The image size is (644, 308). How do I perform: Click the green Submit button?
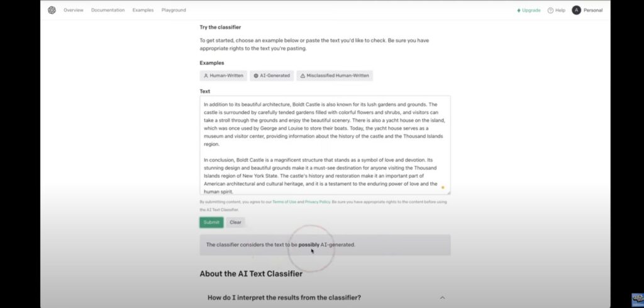pos(211,222)
